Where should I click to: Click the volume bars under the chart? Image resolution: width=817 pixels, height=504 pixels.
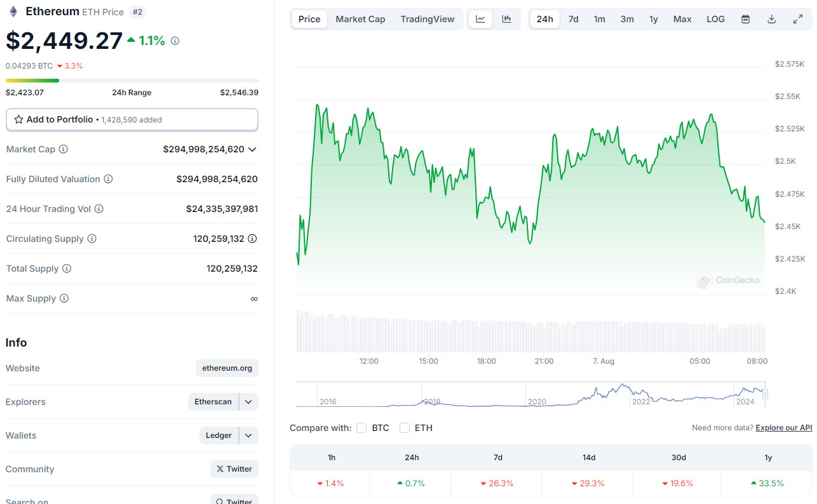click(x=531, y=331)
